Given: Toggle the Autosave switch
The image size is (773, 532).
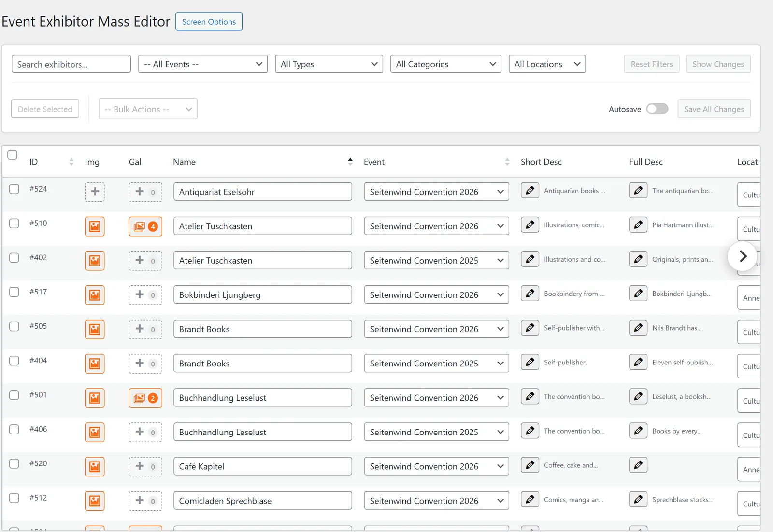Looking at the screenshot, I should tap(658, 109).
